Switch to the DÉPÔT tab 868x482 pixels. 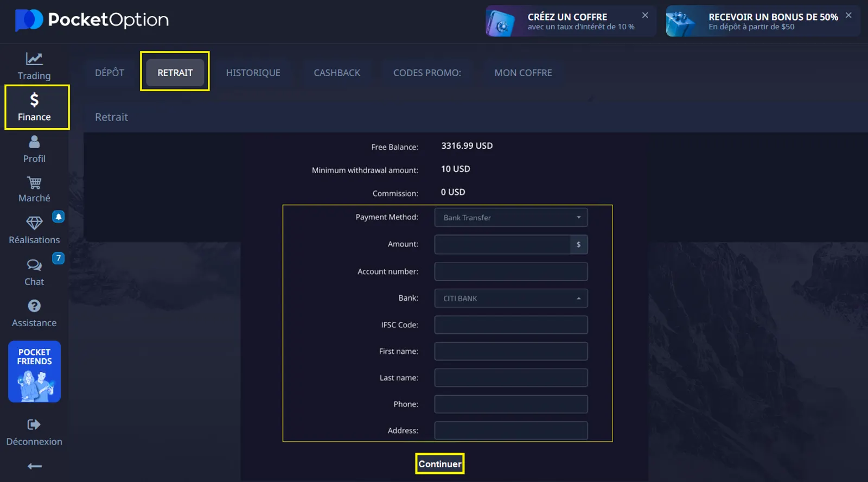pyautogui.click(x=110, y=73)
